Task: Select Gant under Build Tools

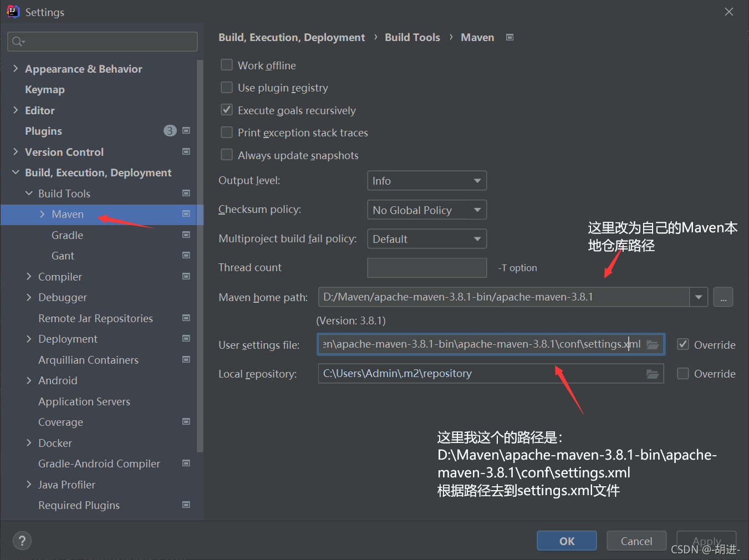Action: tap(63, 256)
